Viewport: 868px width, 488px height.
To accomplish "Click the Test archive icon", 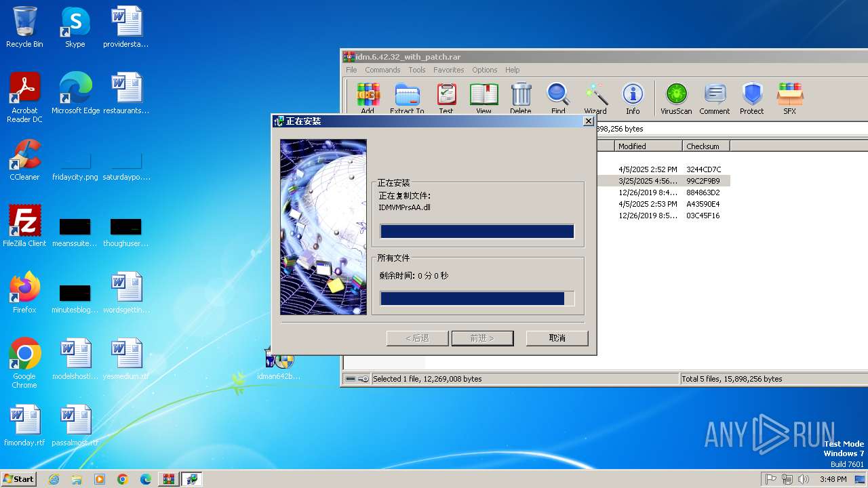I will tap(446, 98).
